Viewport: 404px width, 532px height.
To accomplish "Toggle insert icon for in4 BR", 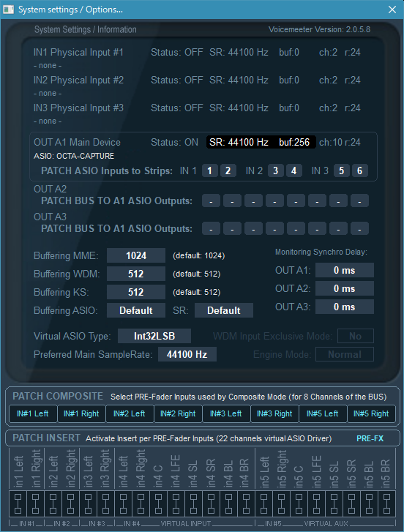I will 246,503.
